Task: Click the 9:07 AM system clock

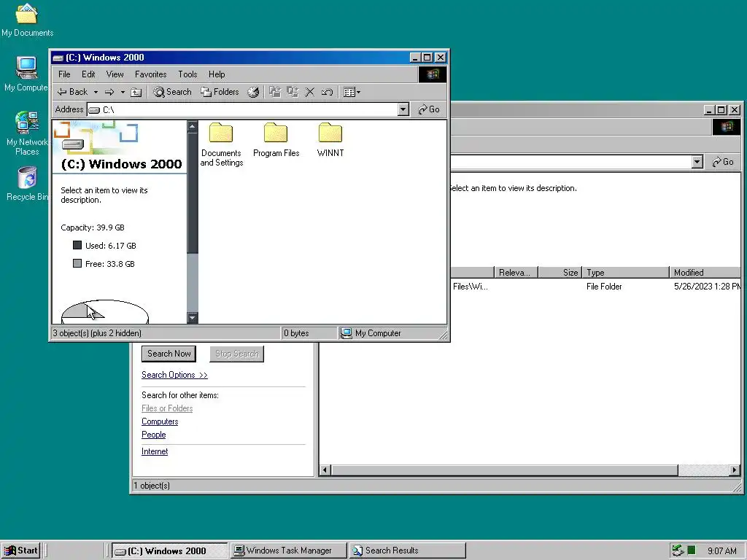Action: click(x=722, y=551)
